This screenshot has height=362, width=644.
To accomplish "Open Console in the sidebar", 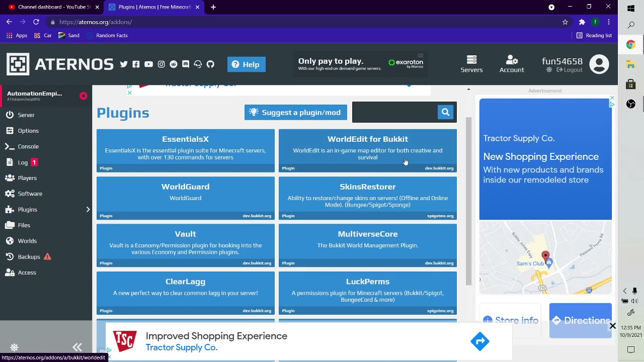I will tap(46, 146).
